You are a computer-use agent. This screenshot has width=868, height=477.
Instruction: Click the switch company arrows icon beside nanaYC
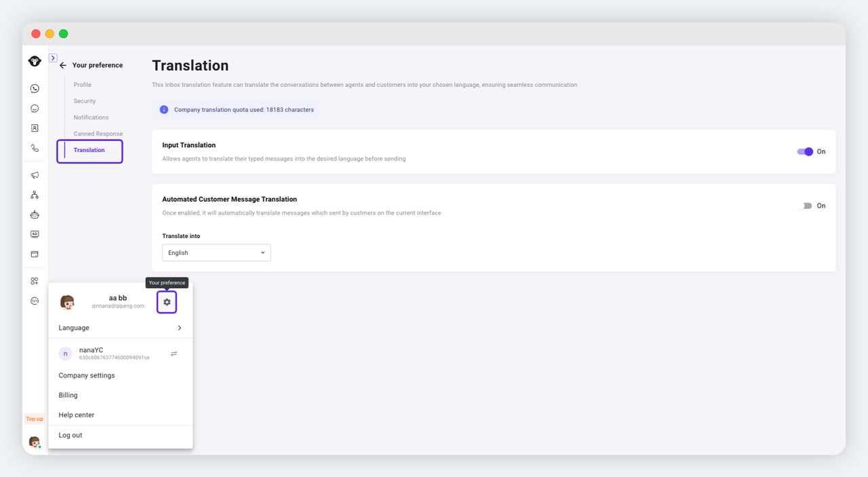[x=174, y=354]
